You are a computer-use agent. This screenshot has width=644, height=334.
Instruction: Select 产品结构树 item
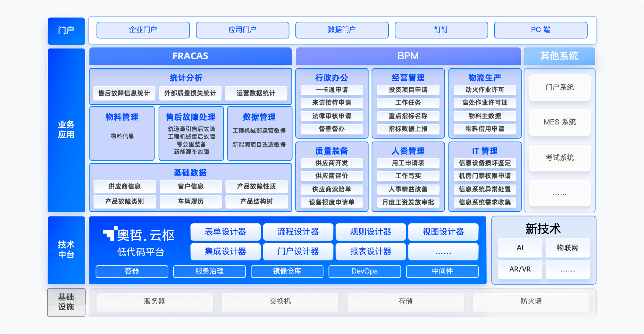256,202
